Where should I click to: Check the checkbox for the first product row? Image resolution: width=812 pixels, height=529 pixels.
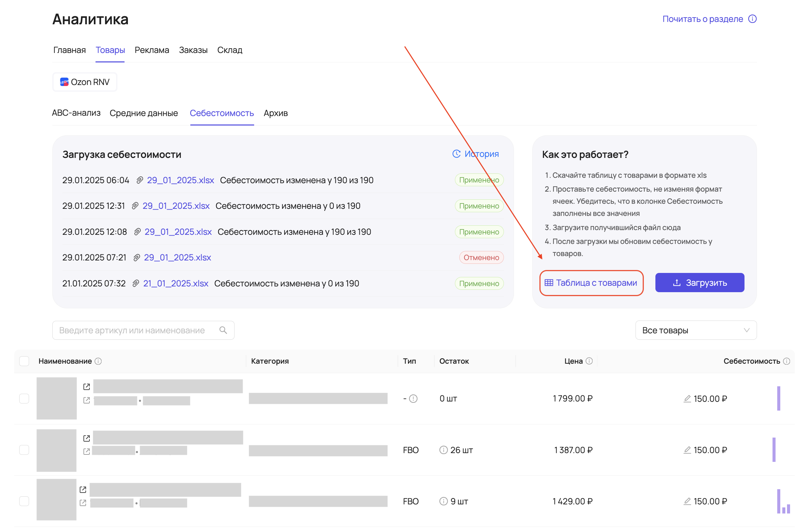pyautogui.click(x=24, y=398)
